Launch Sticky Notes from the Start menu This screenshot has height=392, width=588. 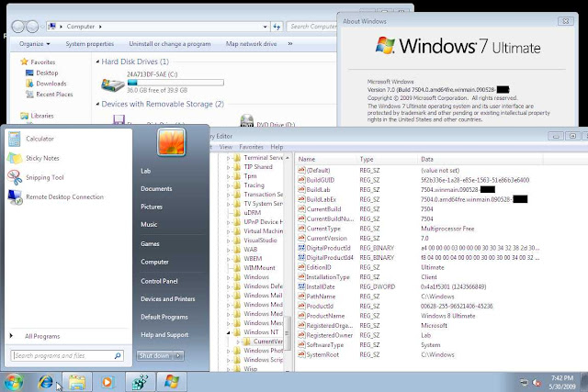(41, 158)
